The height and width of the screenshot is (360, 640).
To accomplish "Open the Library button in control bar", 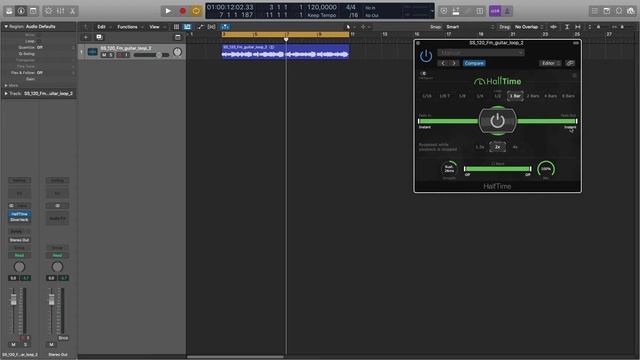I will [x=9, y=11].
